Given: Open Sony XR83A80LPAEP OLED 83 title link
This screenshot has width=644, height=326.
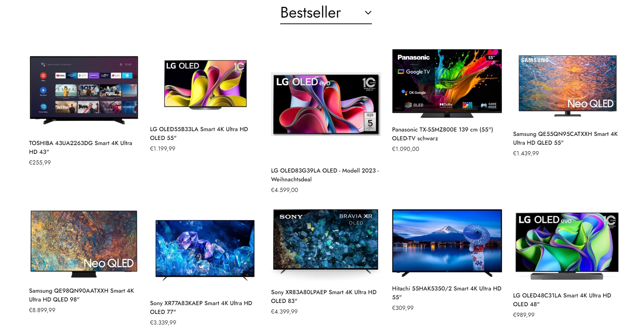Looking at the screenshot, I should click(324, 296).
